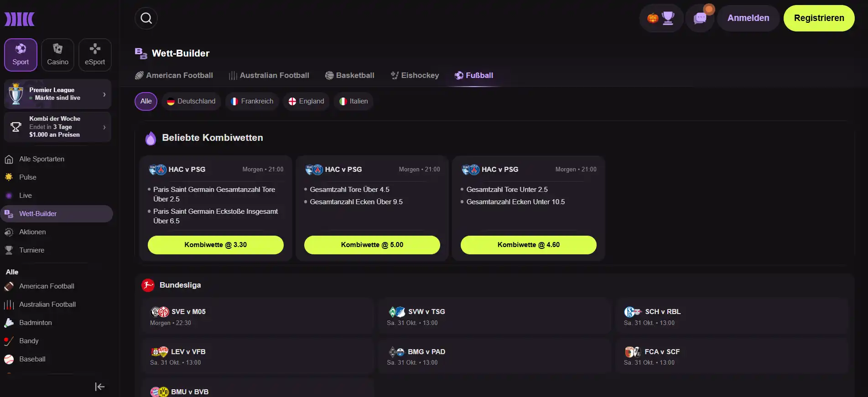Image resolution: width=868 pixels, height=397 pixels.
Task: Place Kombiwette @ 4.60 bet
Action: point(529,245)
